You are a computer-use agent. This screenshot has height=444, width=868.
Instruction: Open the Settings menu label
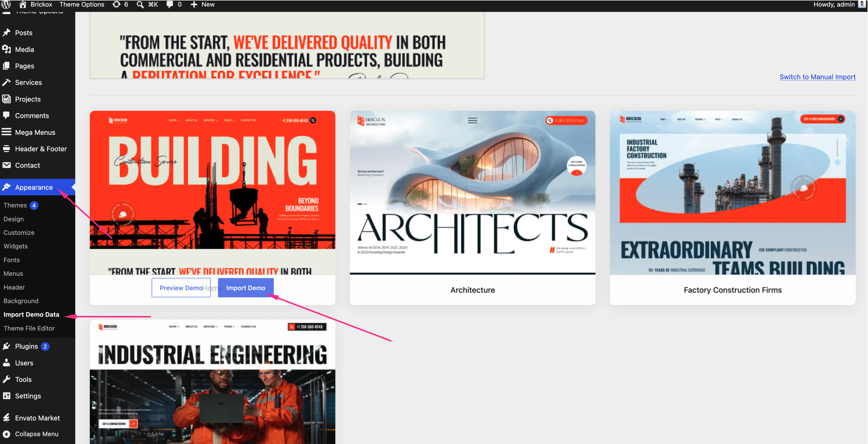[28, 396]
